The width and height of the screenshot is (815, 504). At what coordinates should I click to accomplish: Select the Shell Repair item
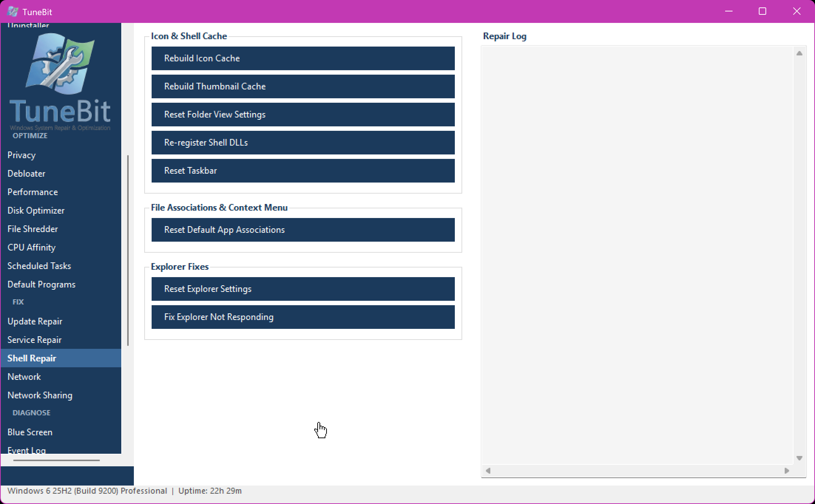click(x=61, y=358)
